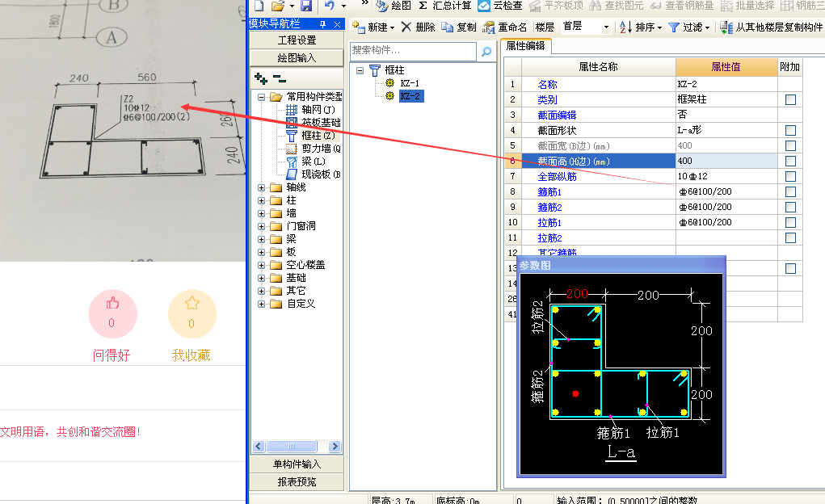Open 单构件输入 section

pos(297,464)
